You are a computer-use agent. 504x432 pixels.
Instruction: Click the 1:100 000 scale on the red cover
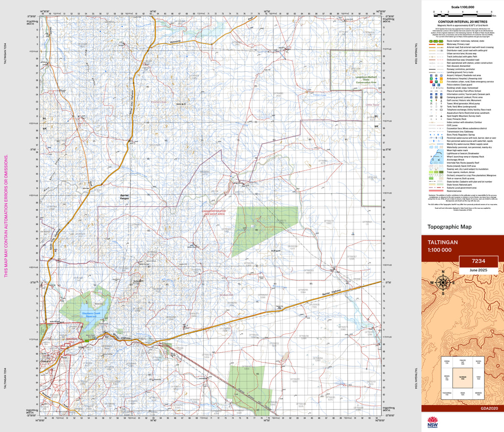tap(440, 250)
